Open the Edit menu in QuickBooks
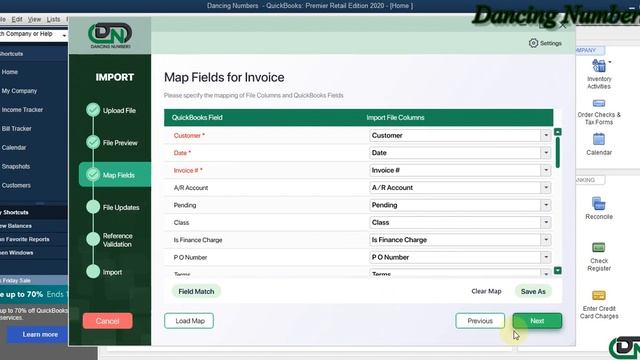This screenshot has height=360, width=640. [x=17, y=19]
